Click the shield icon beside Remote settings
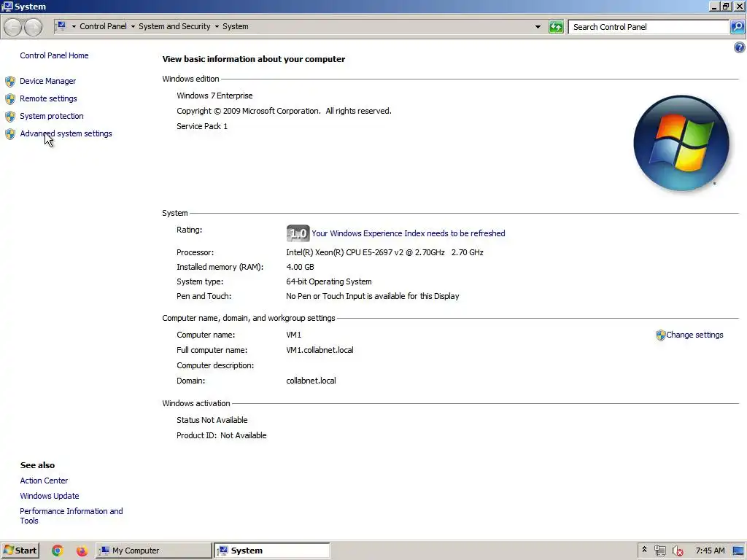The width and height of the screenshot is (747, 560). coord(10,99)
